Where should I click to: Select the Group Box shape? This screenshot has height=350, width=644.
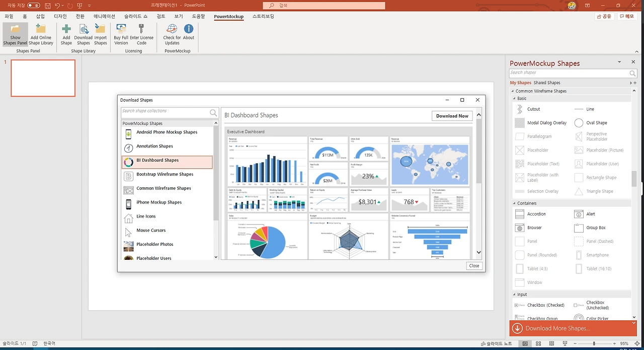pyautogui.click(x=590, y=228)
